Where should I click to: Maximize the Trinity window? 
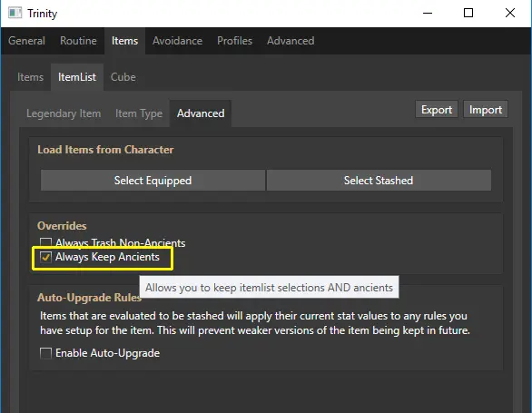point(468,14)
